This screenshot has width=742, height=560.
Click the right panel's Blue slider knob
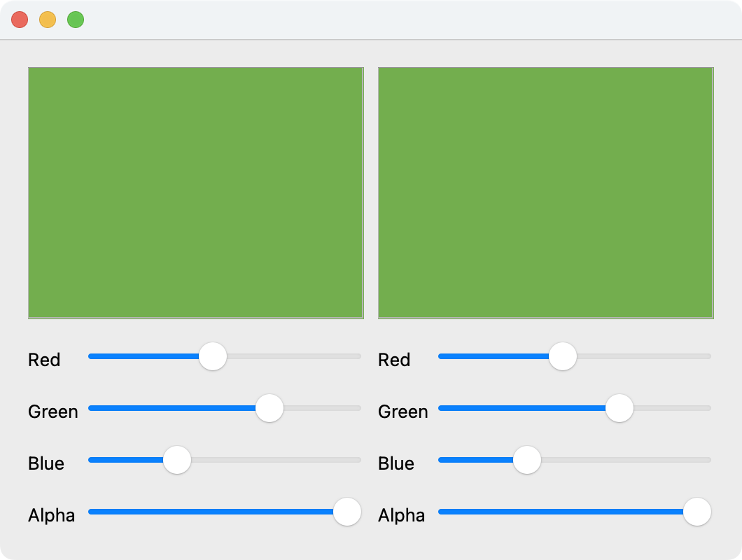[527, 460]
